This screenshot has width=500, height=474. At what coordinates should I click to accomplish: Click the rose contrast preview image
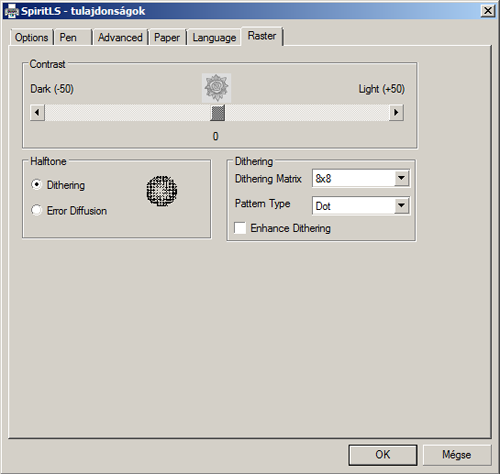(x=216, y=88)
